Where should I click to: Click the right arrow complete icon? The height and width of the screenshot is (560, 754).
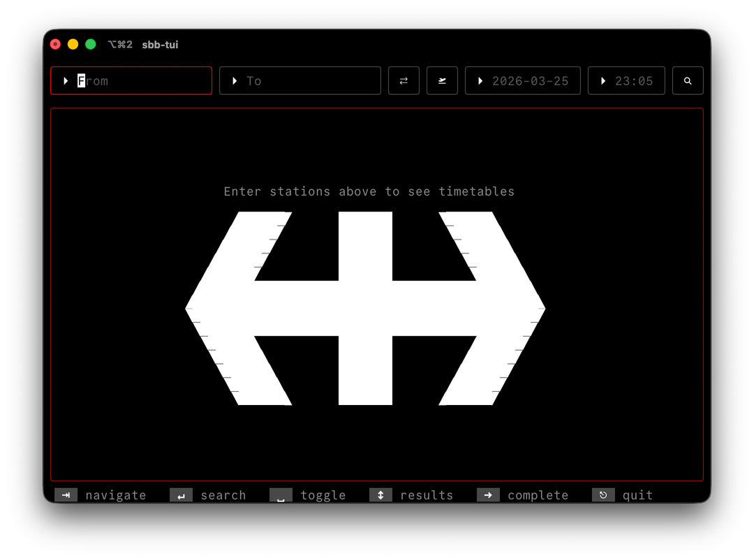(x=488, y=495)
